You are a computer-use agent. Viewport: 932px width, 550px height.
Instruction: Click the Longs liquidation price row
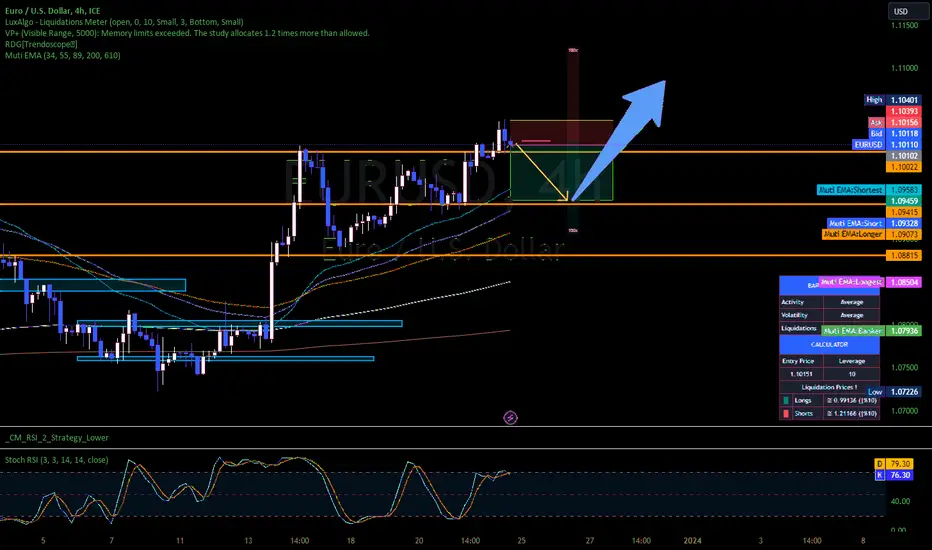(829, 400)
